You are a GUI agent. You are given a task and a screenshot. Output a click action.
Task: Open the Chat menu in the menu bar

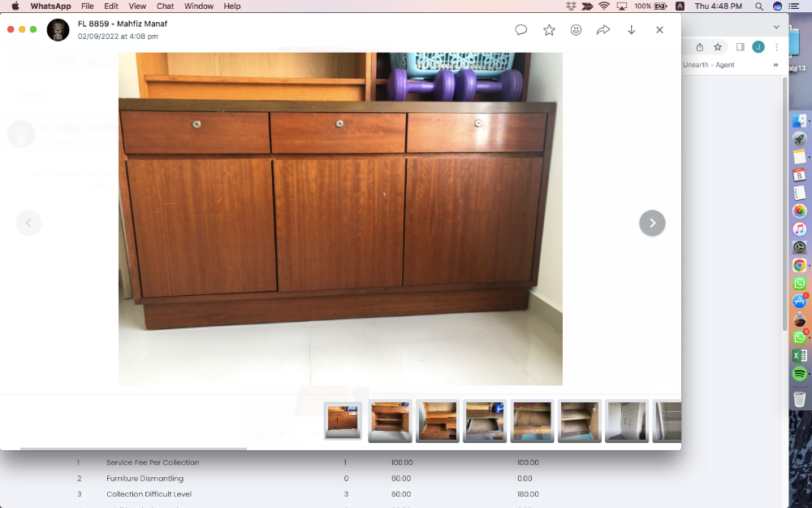(165, 6)
